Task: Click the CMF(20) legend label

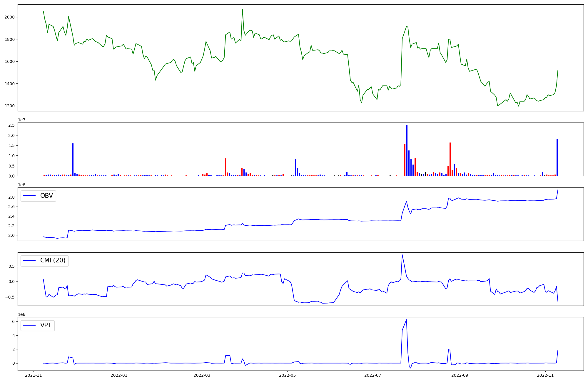Action: click(53, 260)
